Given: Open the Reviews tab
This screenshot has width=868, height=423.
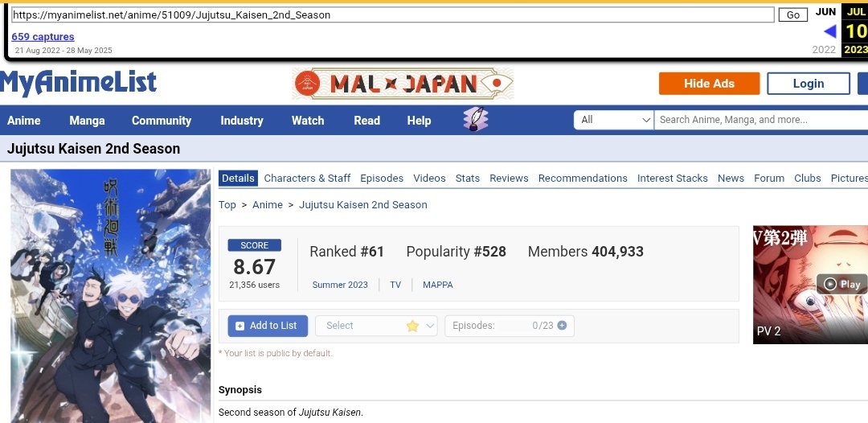Looking at the screenshot, I should click(x=509, y=179).
